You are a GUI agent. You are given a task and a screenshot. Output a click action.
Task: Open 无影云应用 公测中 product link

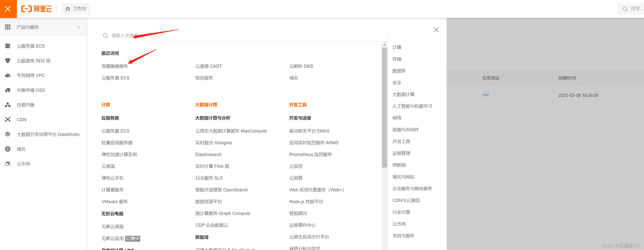(120, 238)
